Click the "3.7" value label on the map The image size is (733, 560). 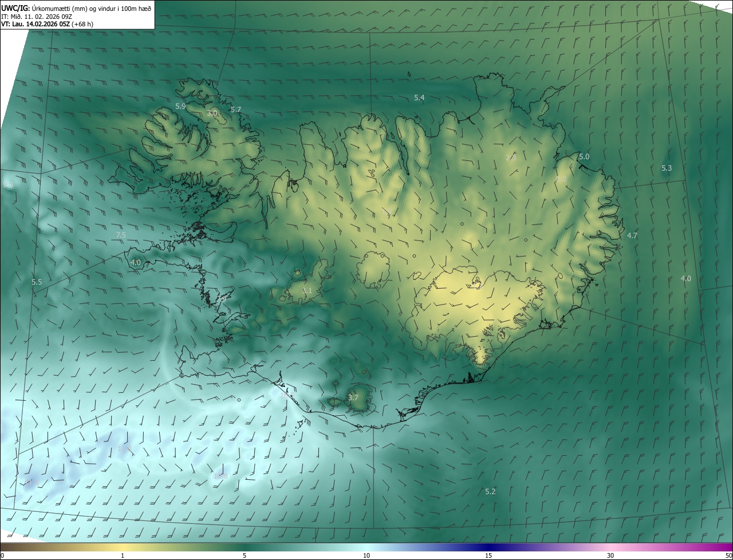[x=353, y=397]
